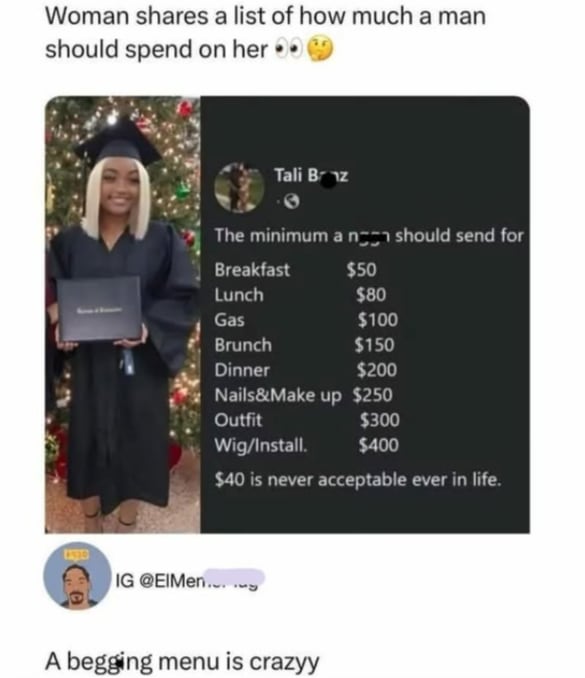Image resolution: width=585 pixels, height=678 pixels.
Task: Select the Wig/Install $400 row
Action: click(x=307, y=445)
